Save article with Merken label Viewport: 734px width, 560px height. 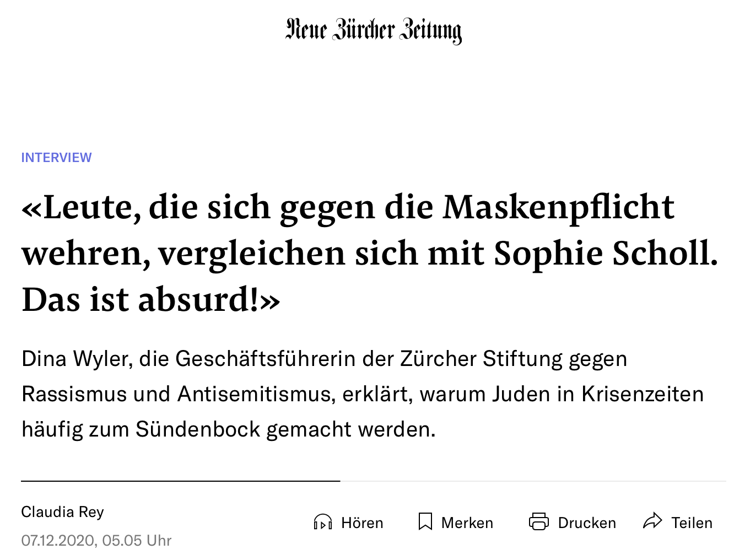(x=467, y=523)
